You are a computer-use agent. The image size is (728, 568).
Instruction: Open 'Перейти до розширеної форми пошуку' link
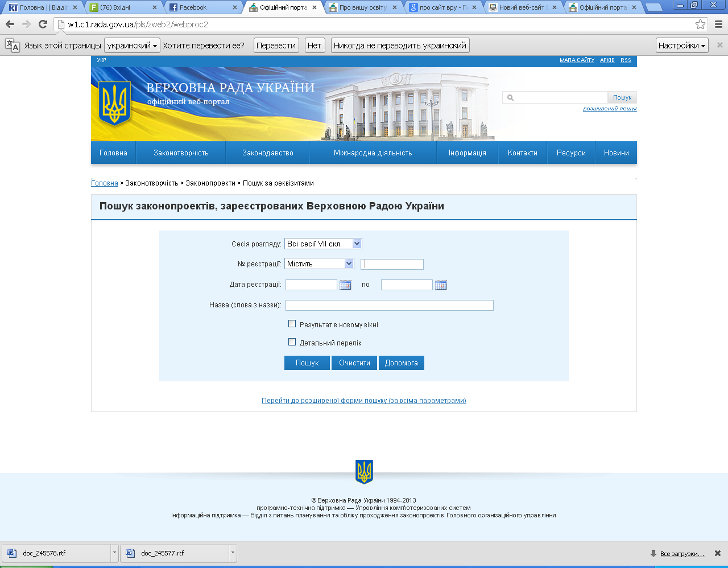click(x=364, y=401)
